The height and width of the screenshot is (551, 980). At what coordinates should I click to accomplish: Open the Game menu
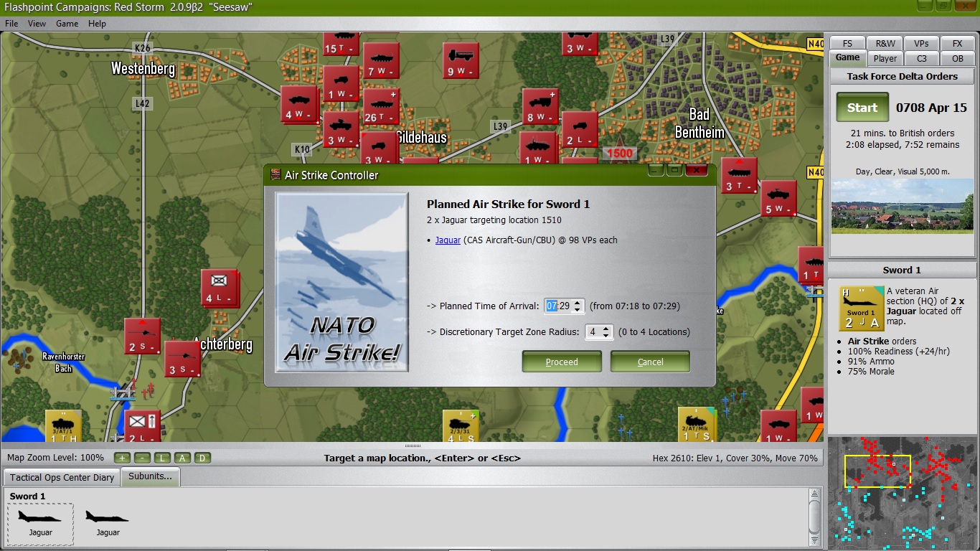[67, 24]
